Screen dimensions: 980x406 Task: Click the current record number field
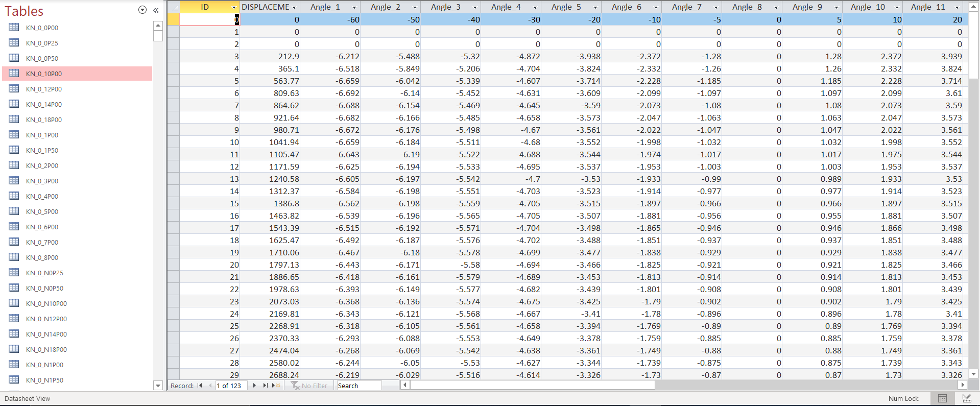(x=231, y=386)
